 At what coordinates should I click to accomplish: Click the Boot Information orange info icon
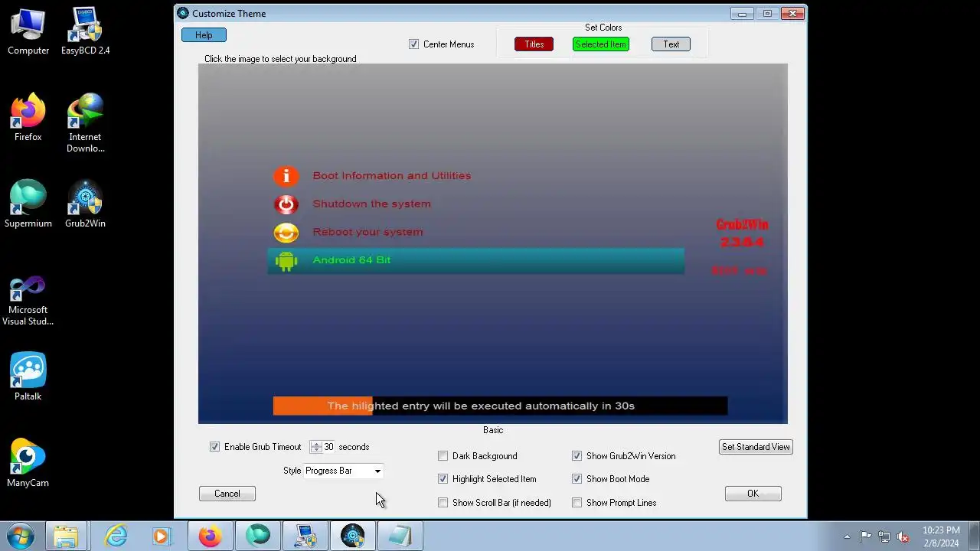tap(286, 176)
